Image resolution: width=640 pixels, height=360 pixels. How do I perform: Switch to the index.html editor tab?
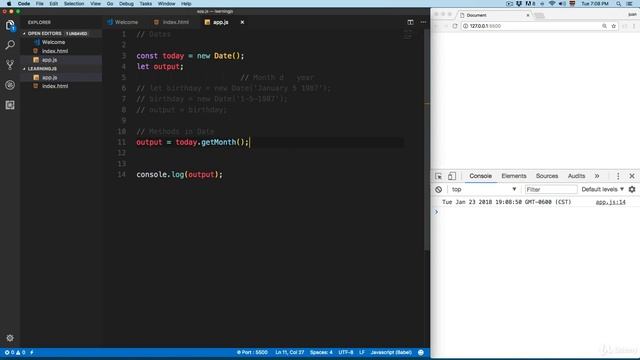coord(172,22)
